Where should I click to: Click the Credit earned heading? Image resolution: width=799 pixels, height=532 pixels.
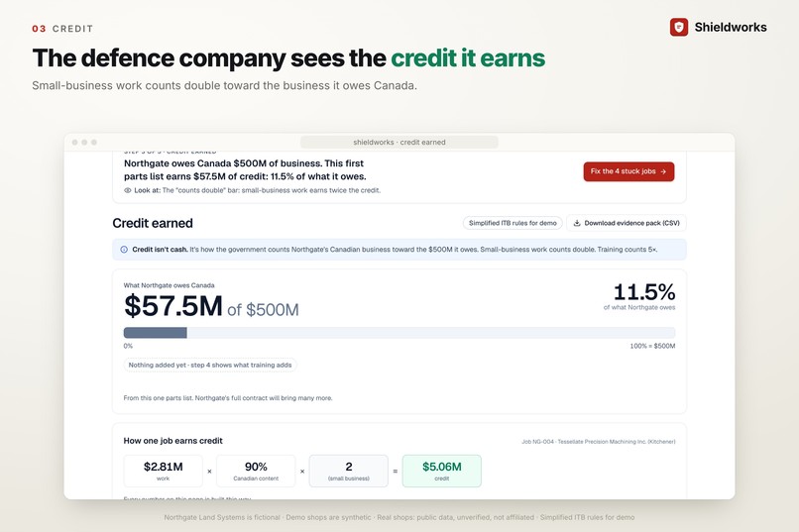[153, 223]
